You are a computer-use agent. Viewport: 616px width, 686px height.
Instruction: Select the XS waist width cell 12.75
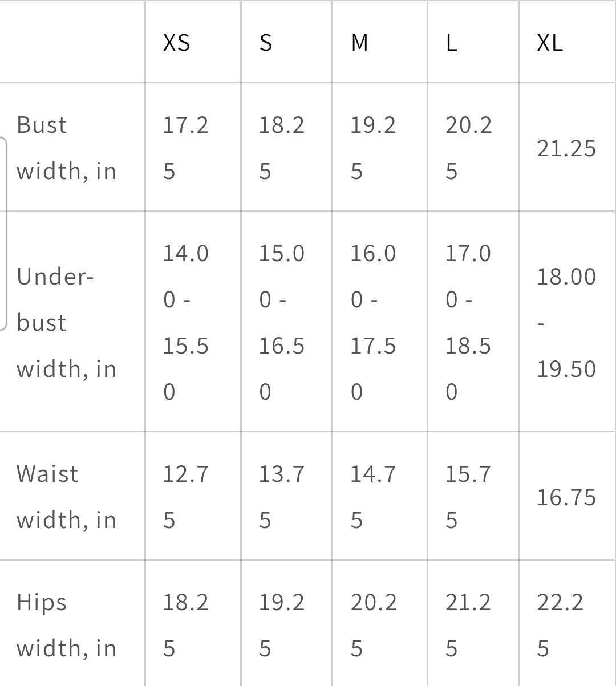[185, 497]
